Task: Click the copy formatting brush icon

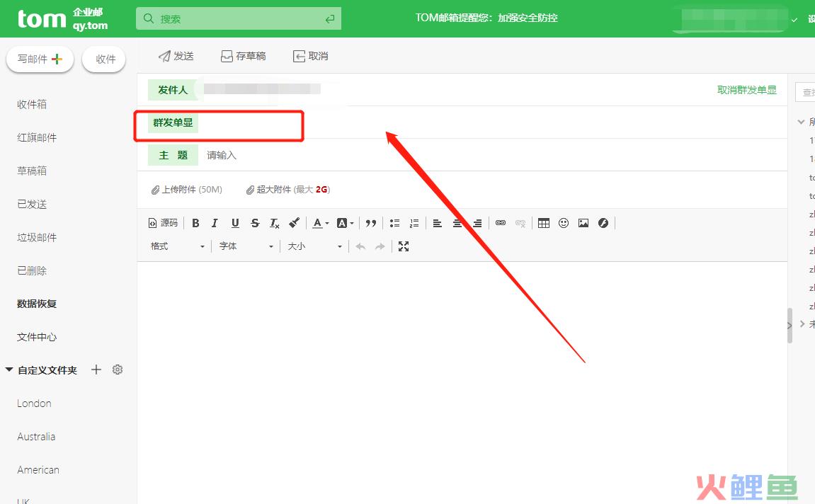Action: 294,223
